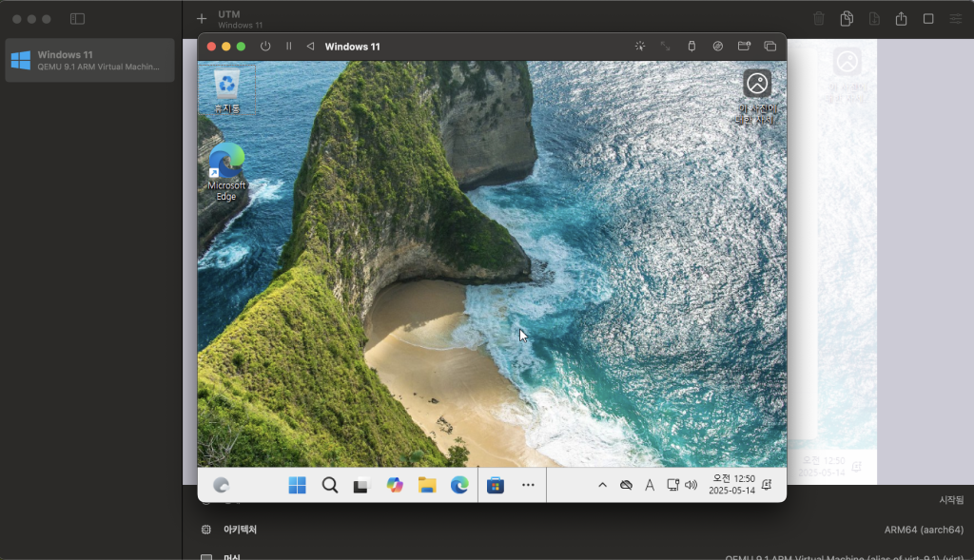Show more taskbar apps via the ellipsis
This screenshot has height=560, width=974.
click(528, 485)
